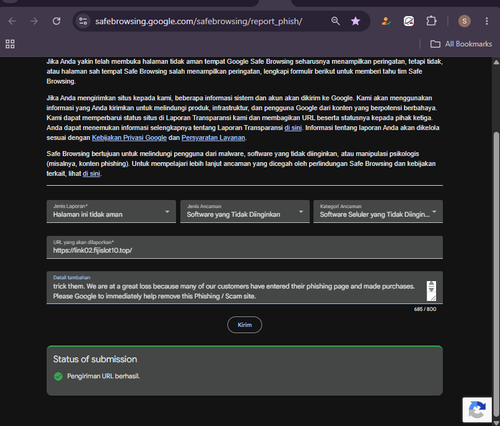Open the zoom magnifier icon in address bar
This screenshot has height=426, width=500.
point(335,21)
